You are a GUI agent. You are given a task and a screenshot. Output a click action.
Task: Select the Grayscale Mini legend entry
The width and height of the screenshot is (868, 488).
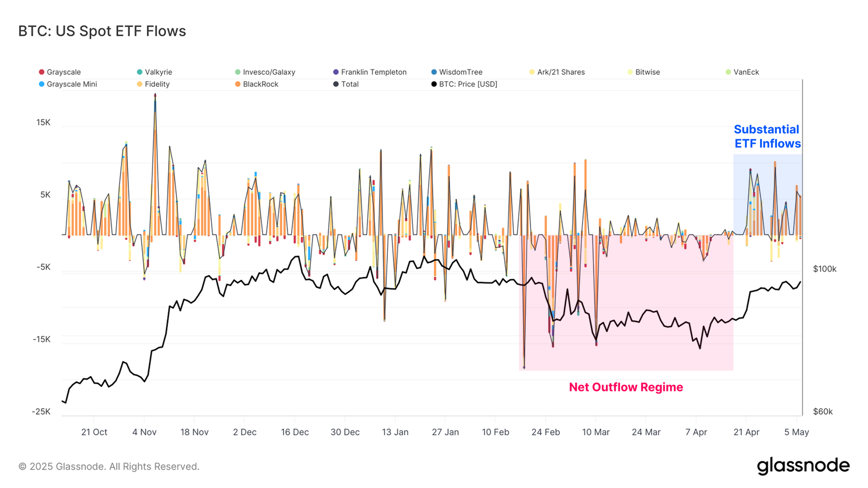pos(72,84)
